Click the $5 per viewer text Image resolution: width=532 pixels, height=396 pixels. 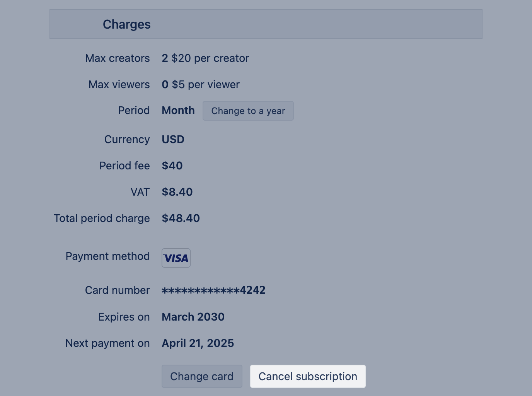[x=206, y=85]
